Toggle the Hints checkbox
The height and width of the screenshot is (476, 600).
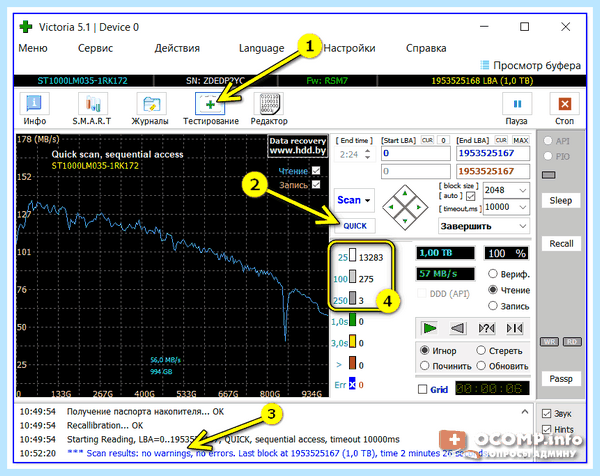(x=546, y=429)
